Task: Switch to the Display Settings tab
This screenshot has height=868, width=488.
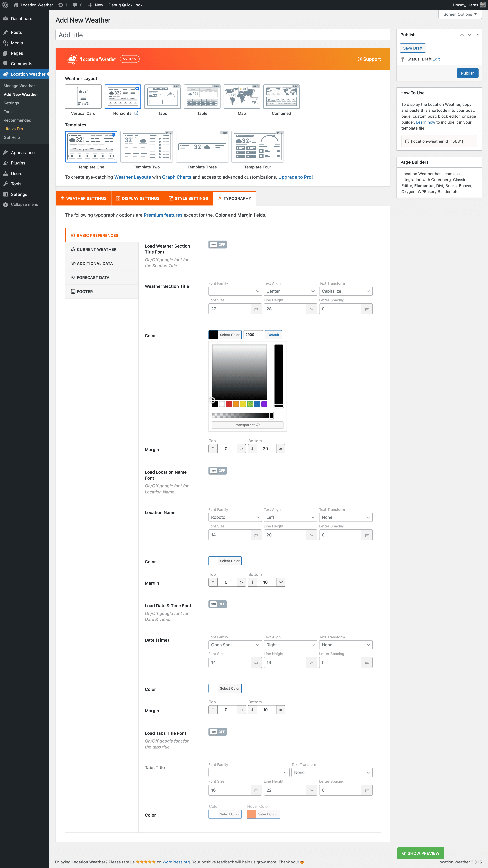Action: click(x=138, y=198)
